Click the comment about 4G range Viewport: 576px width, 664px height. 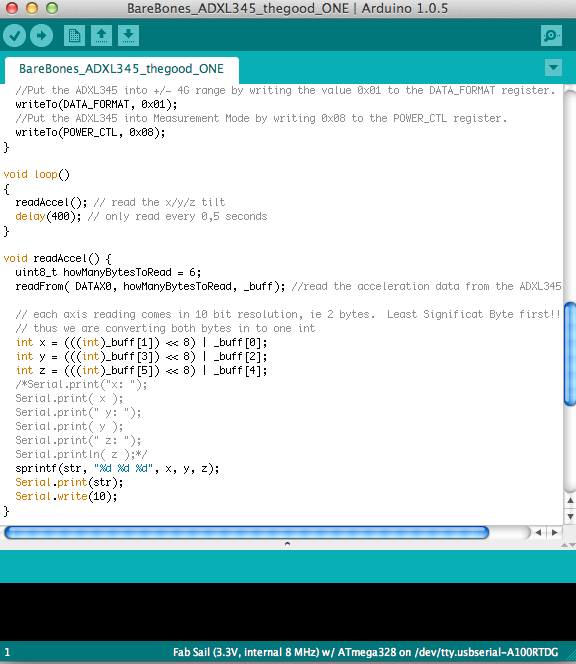pos(285,90)
